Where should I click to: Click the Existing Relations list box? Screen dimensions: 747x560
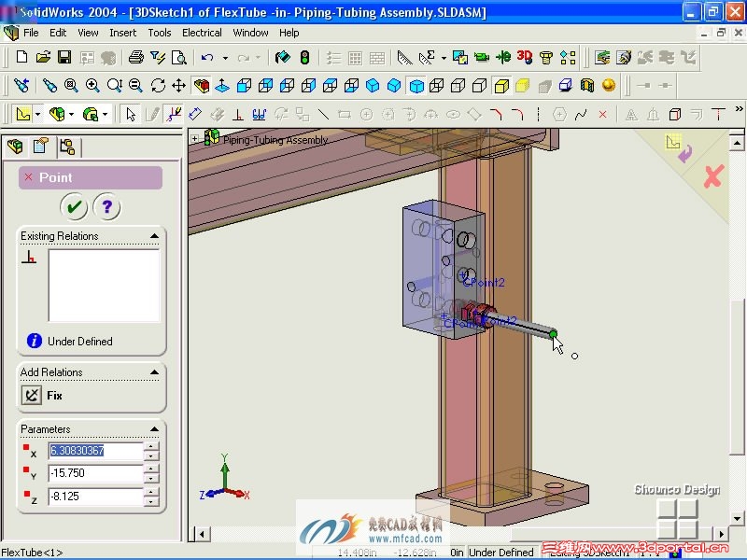[104, 286]
